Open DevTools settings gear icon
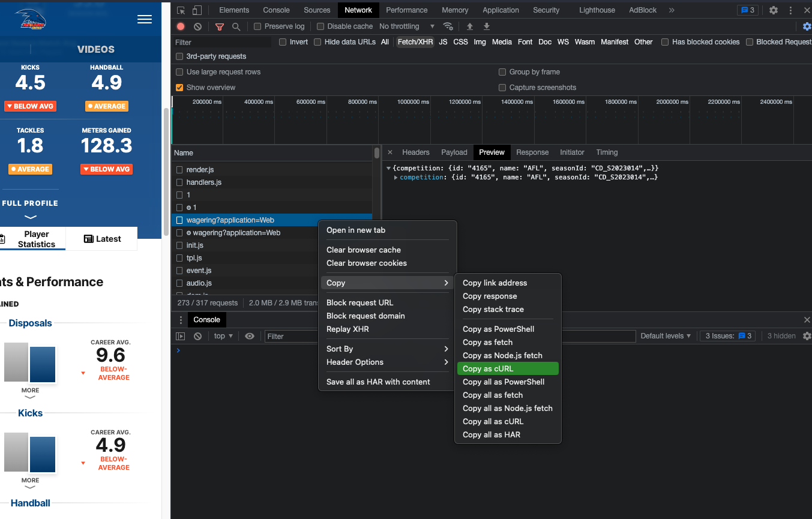This screenshot has width=812, height=519. coord(774,10)
